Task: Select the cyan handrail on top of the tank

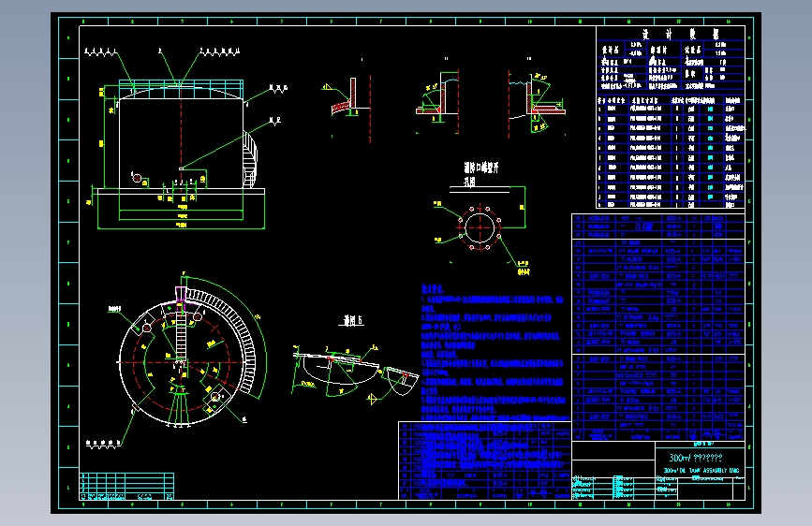Action: tap(182, 88)
